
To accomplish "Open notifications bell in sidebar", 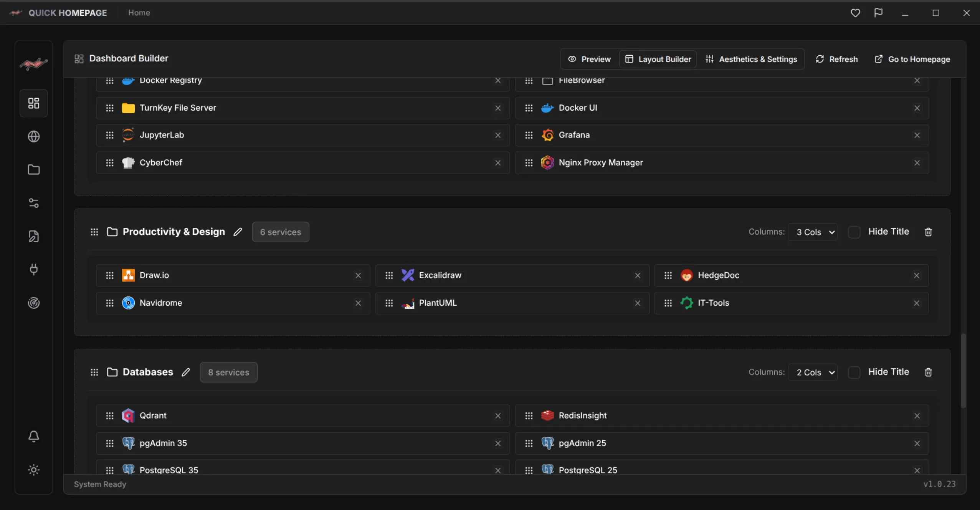I will 34,436.
